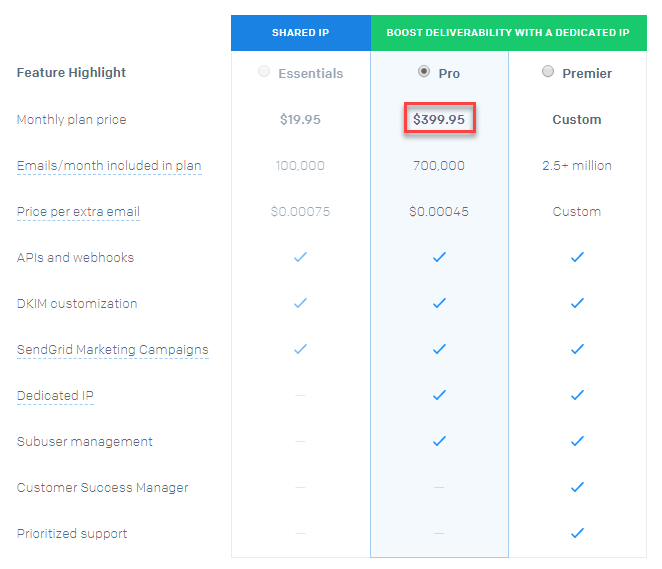Click the Prioritized support label
662x569 pixels.
pos(72,534)
